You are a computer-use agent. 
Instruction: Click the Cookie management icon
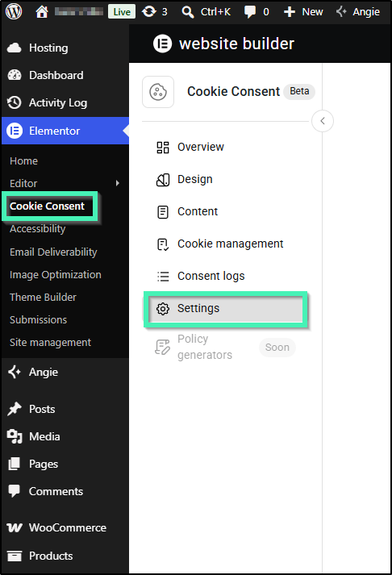click(163, 244)
